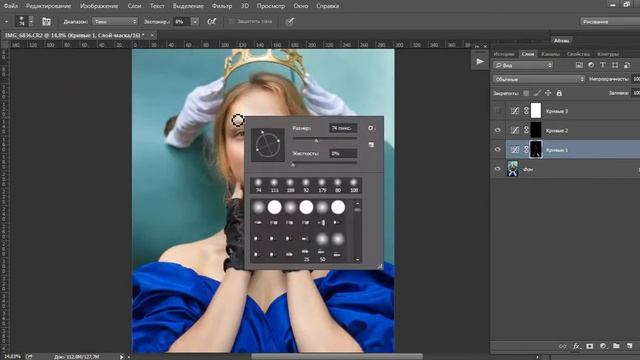The width and height of the screenshot is (640, 360).
Task: Toggle mask link icon on Кривые 3
Action: (x=526, y=111)
